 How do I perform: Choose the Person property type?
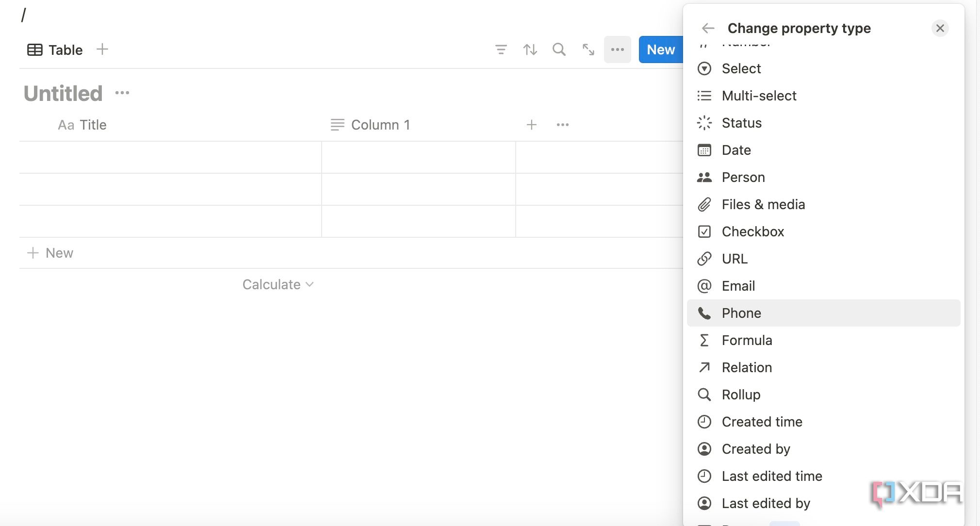(823, 177)
